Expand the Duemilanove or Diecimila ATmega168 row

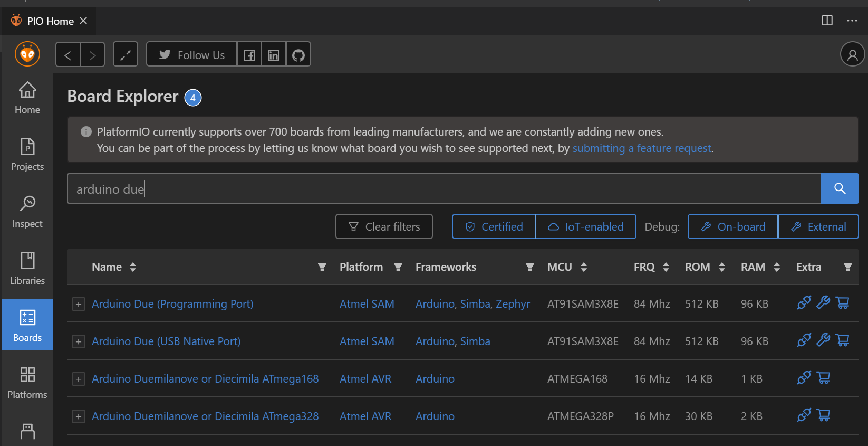click(79, 379)
